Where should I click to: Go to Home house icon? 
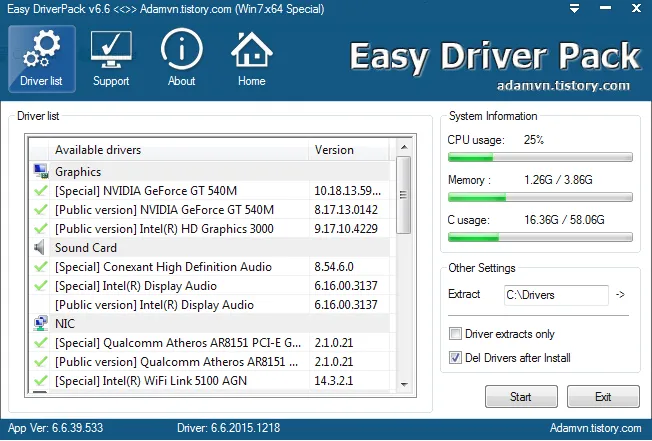coord(252,59)
